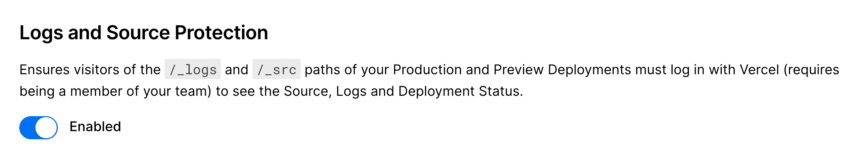Click the word "Production" in the description
Screen dimensions: 868x160
point(427,70)
